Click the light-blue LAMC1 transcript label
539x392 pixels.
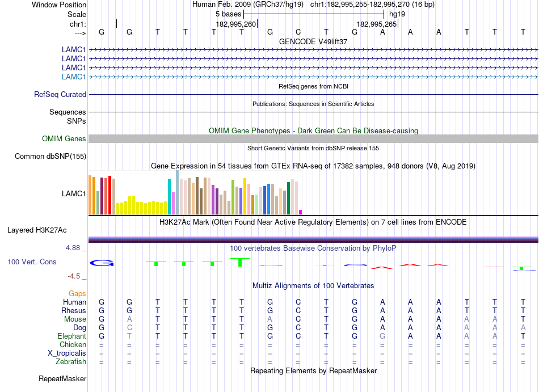coord(74,77)
